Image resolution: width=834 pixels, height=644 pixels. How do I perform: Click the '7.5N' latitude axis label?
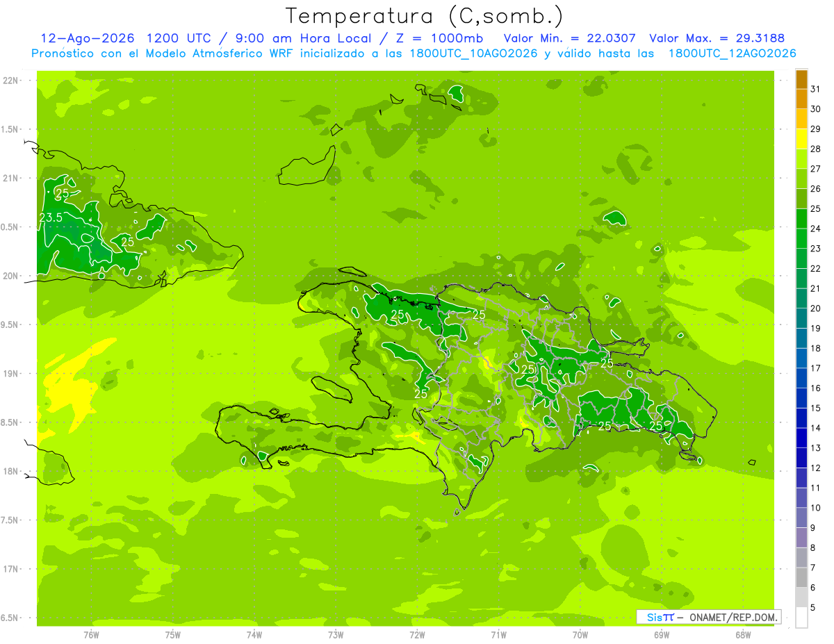[10, 520]
